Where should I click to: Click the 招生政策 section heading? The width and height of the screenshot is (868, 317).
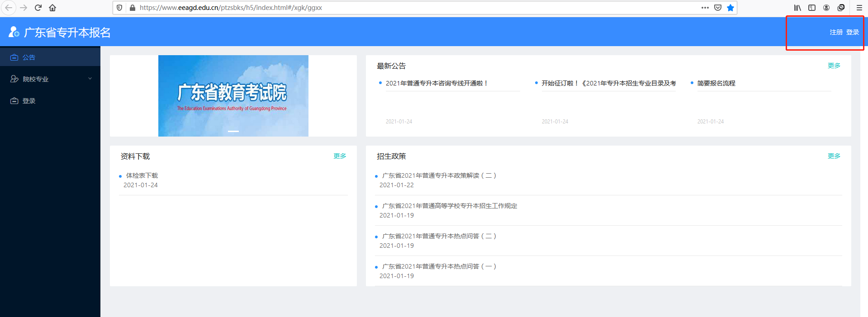[391, 156]
